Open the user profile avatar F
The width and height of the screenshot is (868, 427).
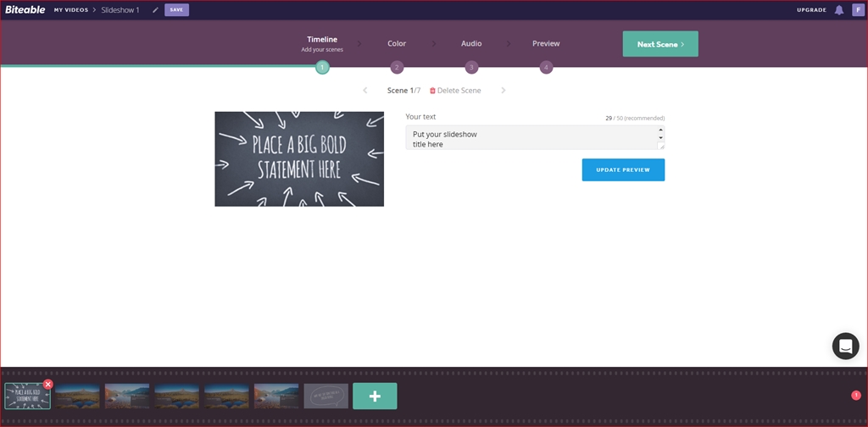click(858, 10)
